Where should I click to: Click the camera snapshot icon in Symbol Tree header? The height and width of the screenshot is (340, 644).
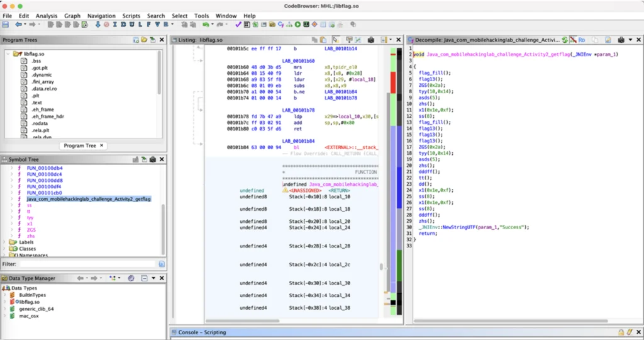pyautogui.click(x=153, y=159)
